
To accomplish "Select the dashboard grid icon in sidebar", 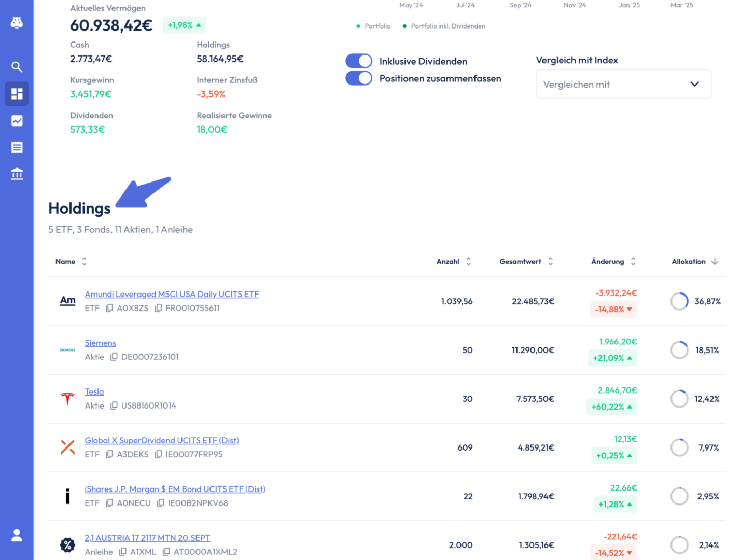I will coord(17,94).
